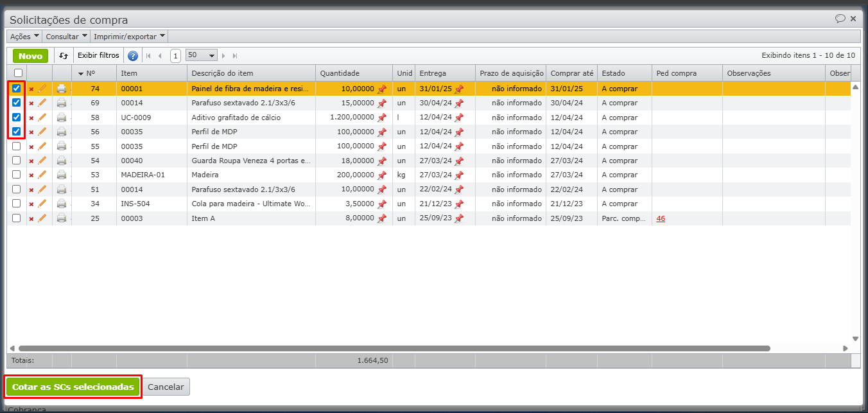This screenshot has width=868, height=413.
Task: Open the Imprimir/exportar menu
Action: 130,37
